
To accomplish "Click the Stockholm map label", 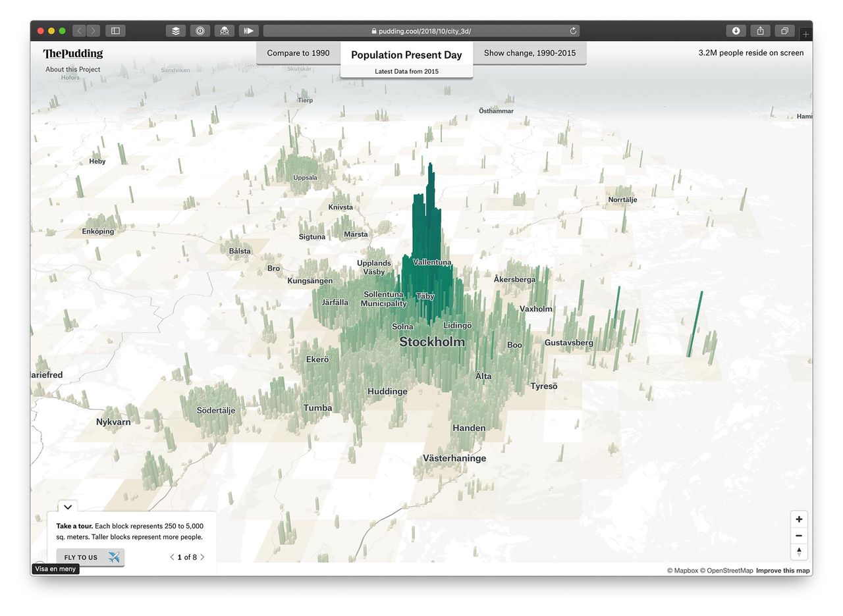I will [432, 342].
